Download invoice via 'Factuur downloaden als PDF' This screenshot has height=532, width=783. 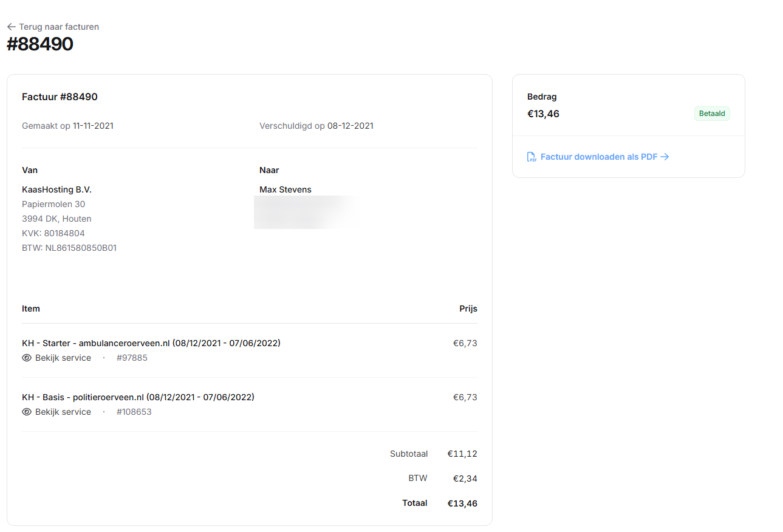click(x=598, y=157)
